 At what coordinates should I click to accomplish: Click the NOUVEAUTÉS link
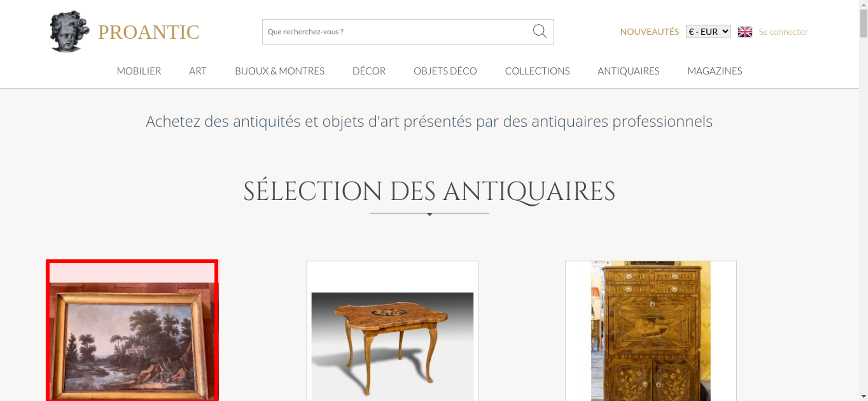[649, 32]
